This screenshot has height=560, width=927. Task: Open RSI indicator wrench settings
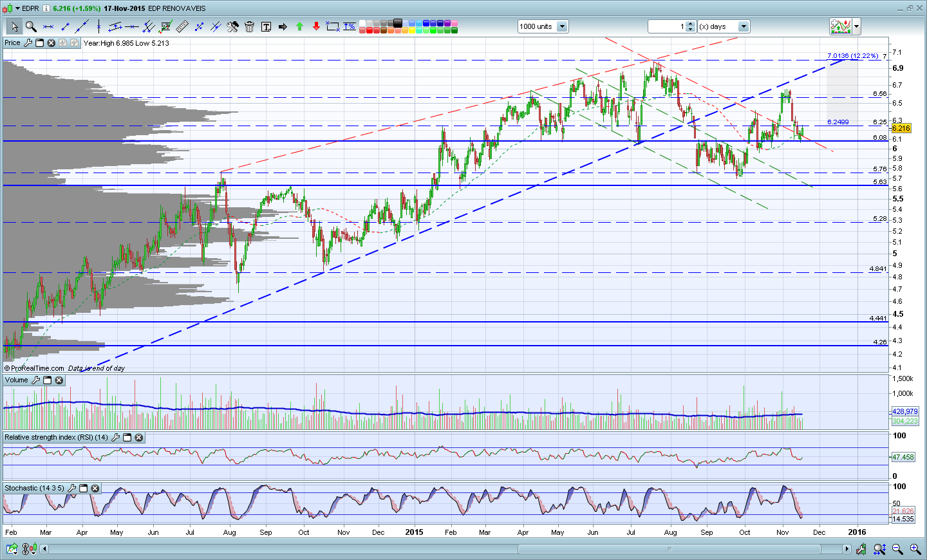[x=116, y=438]
